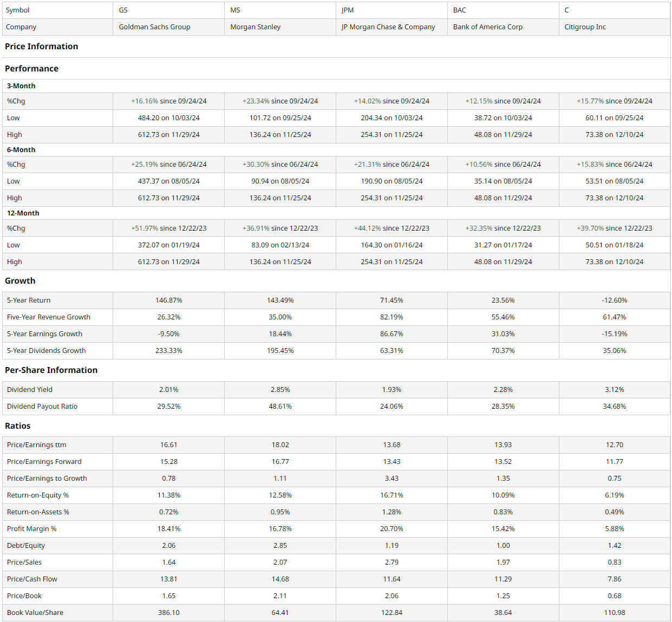The height and width of the screenshot is (622, 672).
Task: Click the 60.11 on 09/25/24 low
Action: pos(615,118)
